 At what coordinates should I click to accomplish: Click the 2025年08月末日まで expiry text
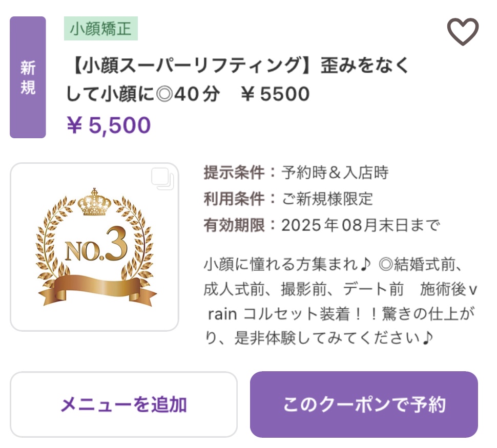(361, 225)
